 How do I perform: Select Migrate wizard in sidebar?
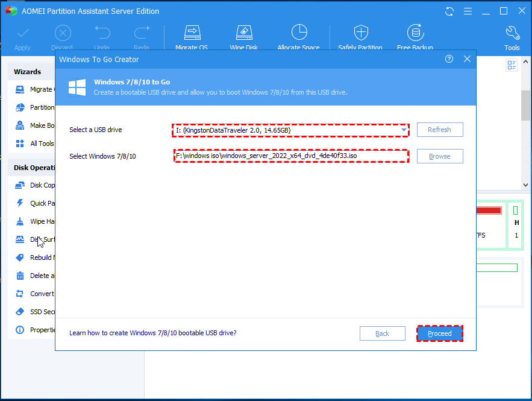tap(35, 89)
